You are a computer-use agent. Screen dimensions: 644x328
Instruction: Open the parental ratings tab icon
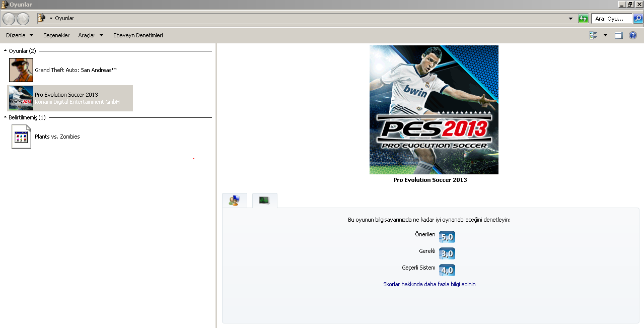coord(235,200)
